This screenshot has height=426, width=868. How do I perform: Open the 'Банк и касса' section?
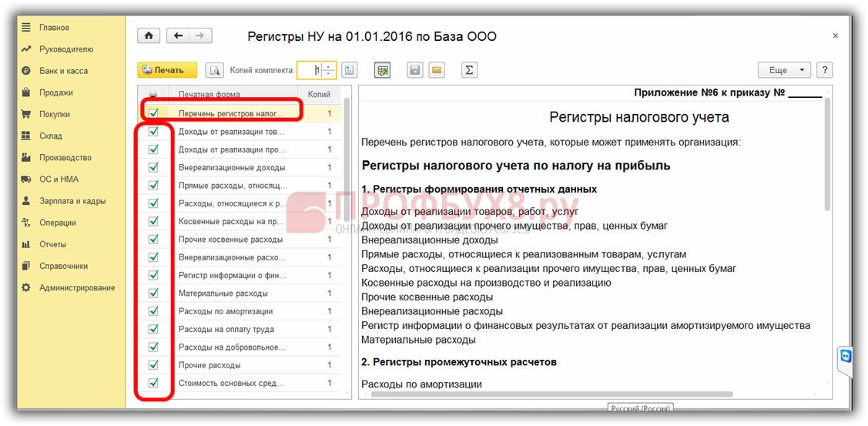coord(63,71)
